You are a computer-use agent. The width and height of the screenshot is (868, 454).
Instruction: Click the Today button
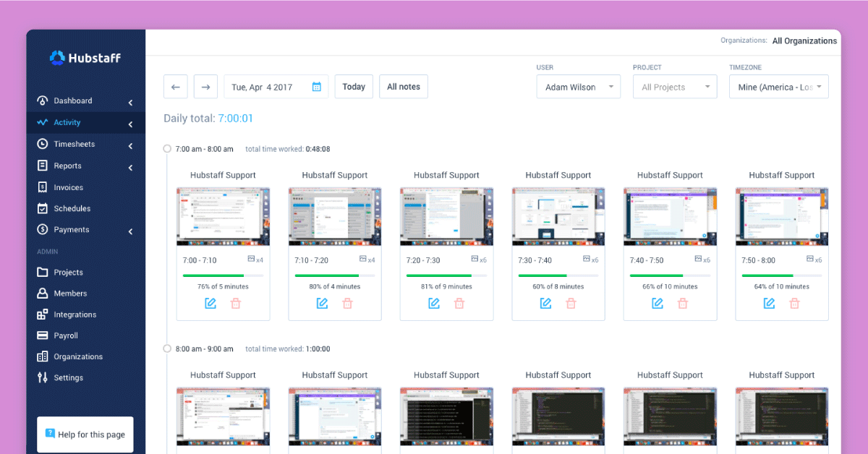click(354, 87)
